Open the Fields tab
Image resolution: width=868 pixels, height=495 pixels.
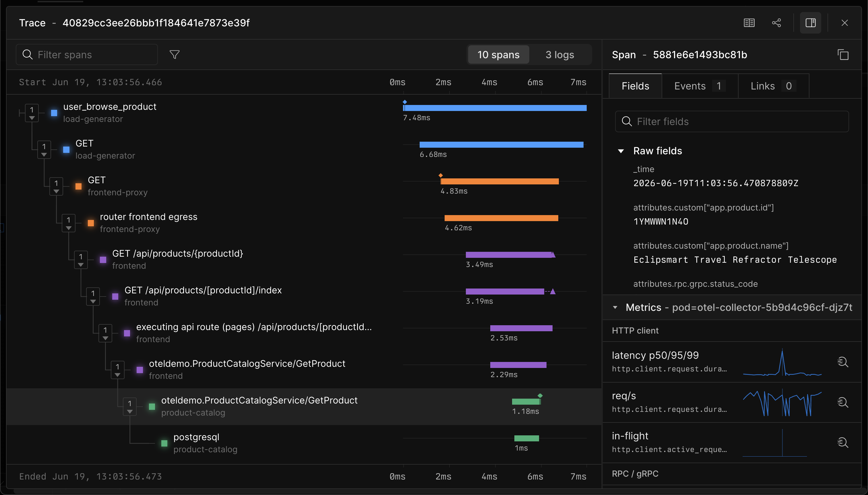tap(635, 86)
